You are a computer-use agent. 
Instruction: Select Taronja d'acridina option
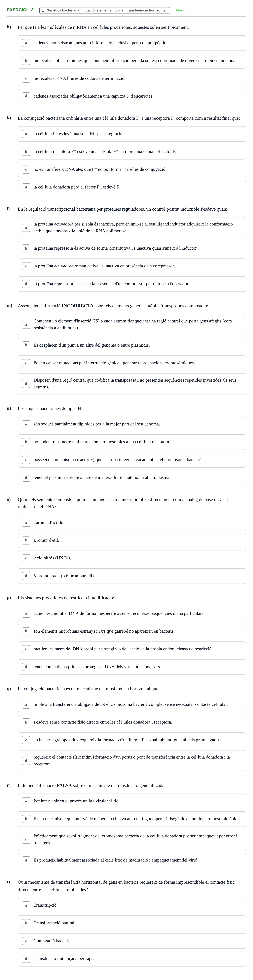(x=132, y=523)
